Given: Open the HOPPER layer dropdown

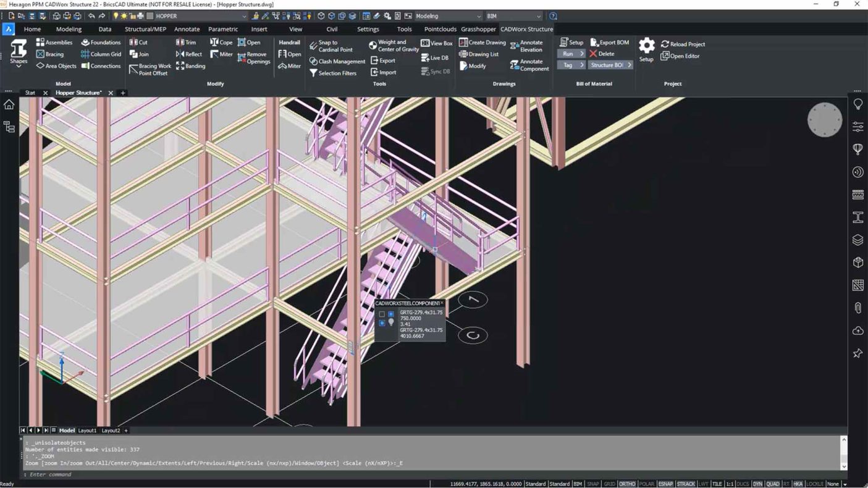Looking at the screenshot, I should tap(196, 16).
